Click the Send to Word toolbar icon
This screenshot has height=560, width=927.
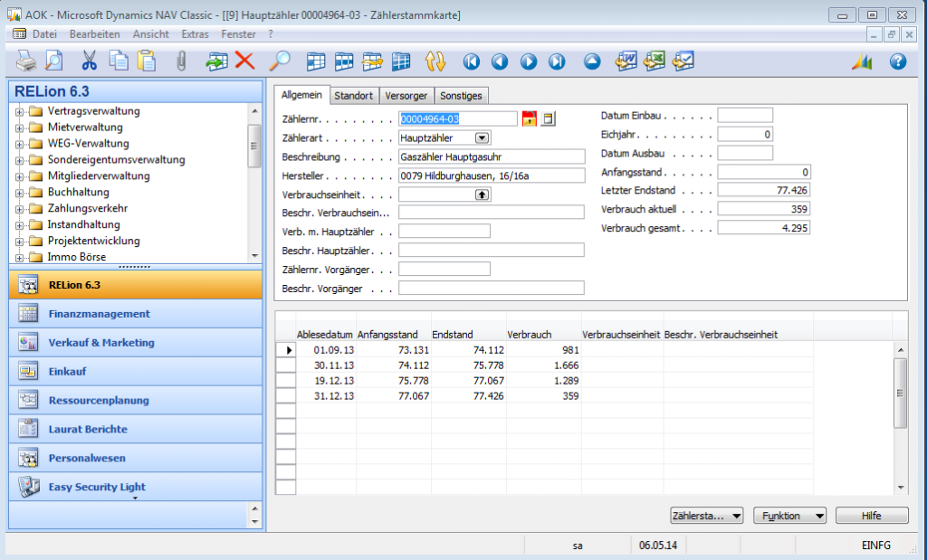tap(626, 61)
